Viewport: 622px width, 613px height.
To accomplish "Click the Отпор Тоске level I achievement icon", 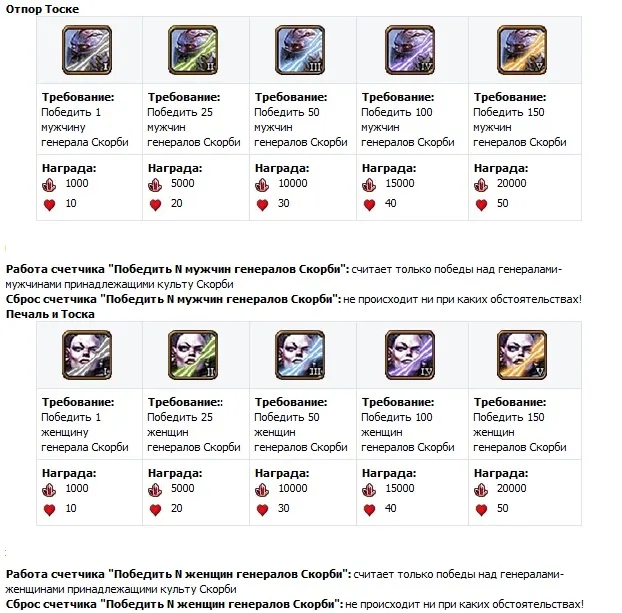I will [x=87, y=50].
